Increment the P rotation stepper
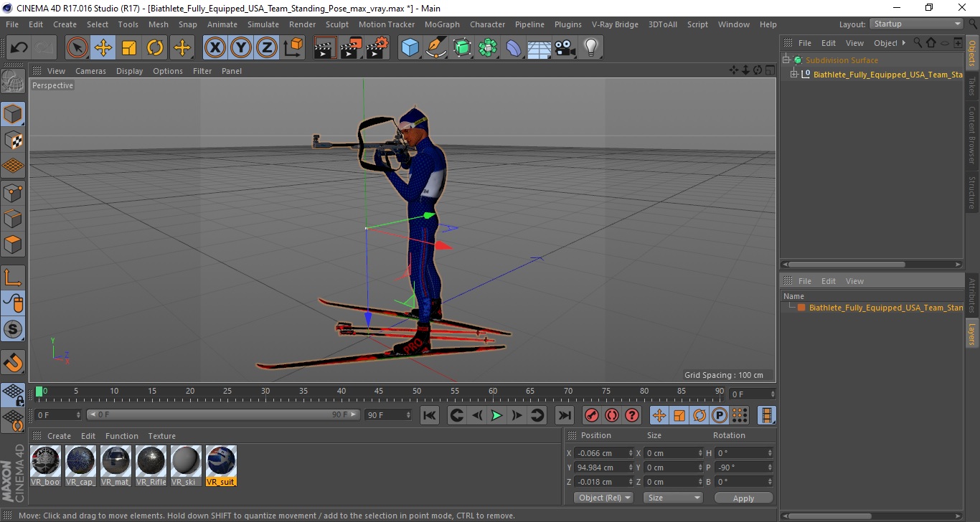 pos(770,465)
